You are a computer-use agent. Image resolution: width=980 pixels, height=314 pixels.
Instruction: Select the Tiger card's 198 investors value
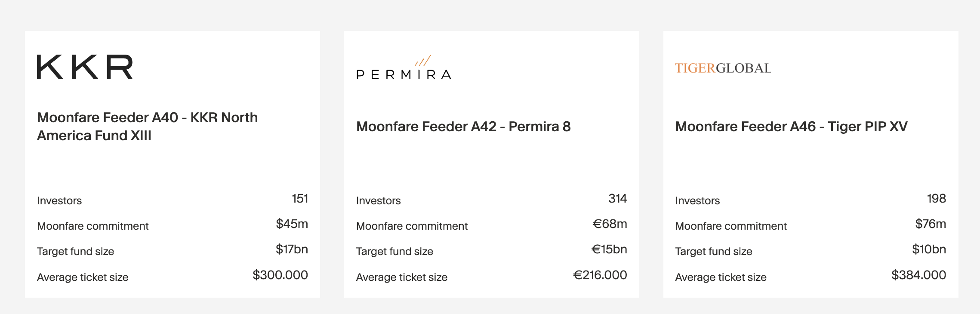[936, 199]
